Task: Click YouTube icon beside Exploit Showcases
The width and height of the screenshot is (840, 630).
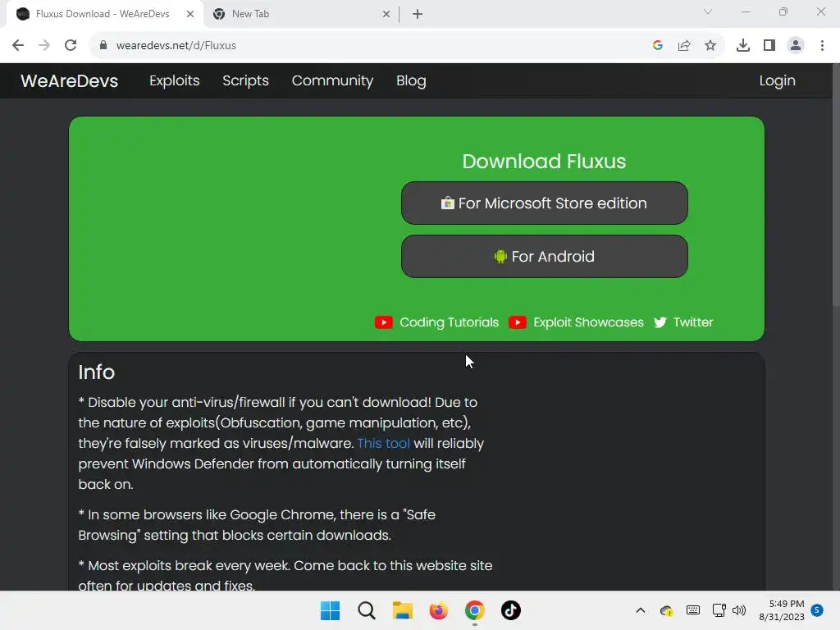Action: [x=517, y=322]
